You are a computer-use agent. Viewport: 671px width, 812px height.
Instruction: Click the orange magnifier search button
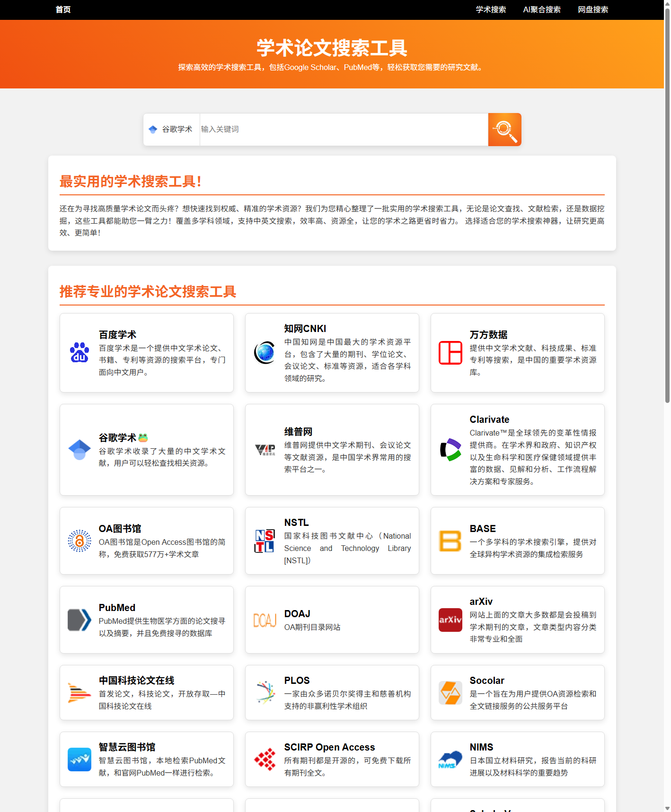click(504, 130)
